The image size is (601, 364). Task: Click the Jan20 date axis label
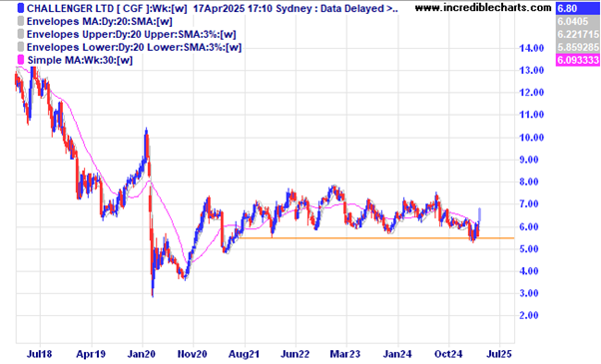(142, 354)
